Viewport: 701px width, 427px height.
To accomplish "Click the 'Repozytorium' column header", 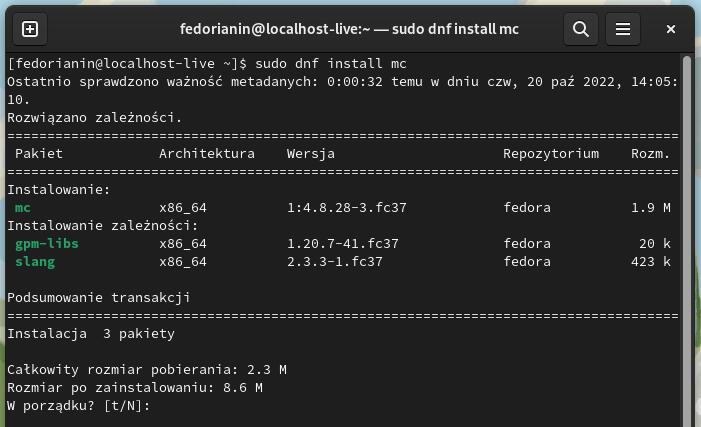I will click(x=551, y=154).
